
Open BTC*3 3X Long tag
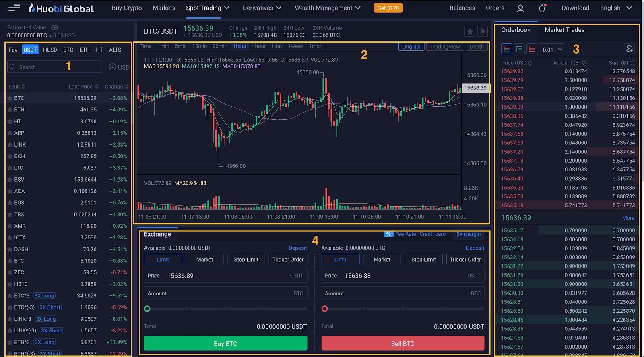pyautogui.click(x=44, y=295)
